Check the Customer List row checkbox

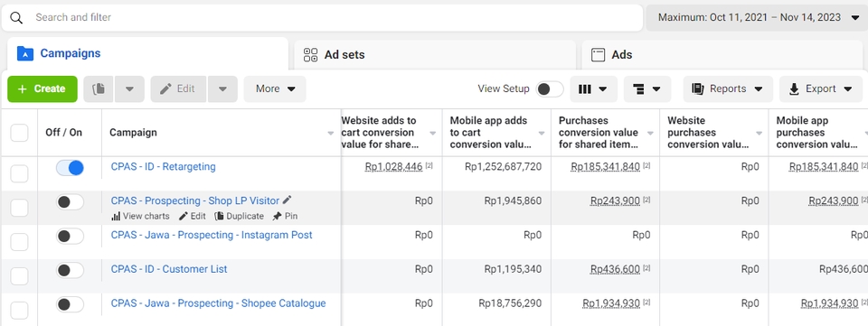[19, 276]
